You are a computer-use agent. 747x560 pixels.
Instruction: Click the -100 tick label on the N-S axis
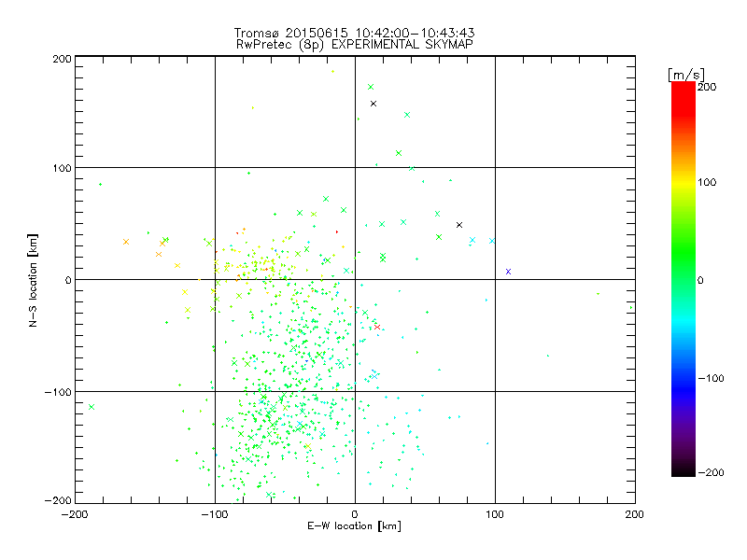click(x=58, y=392)
